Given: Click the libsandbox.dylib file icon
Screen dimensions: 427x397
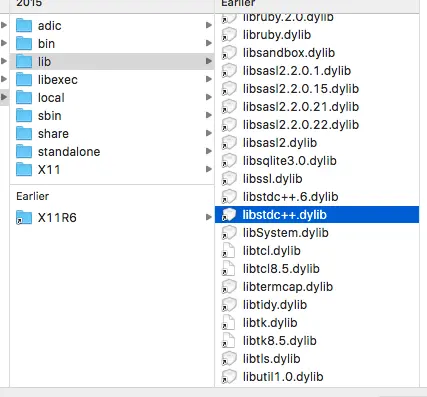Looking at the screenshot, I should click(229, 53).
